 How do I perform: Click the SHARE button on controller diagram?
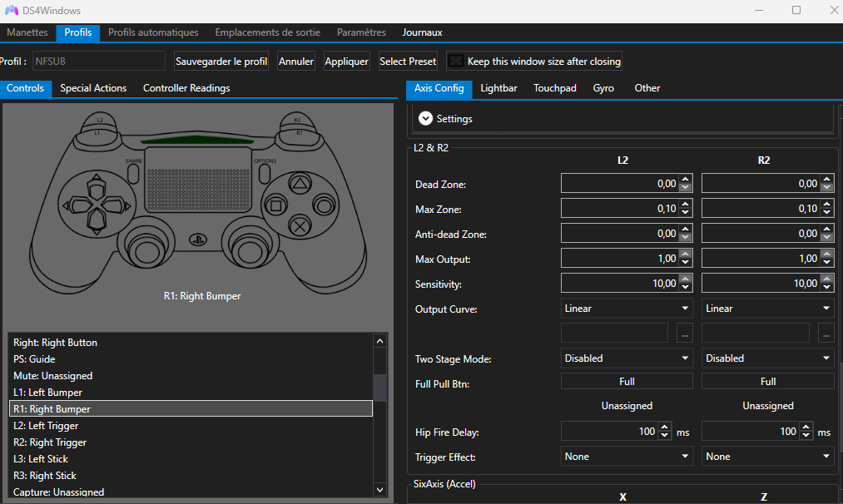pyautogui.click(x=133, y=172)
